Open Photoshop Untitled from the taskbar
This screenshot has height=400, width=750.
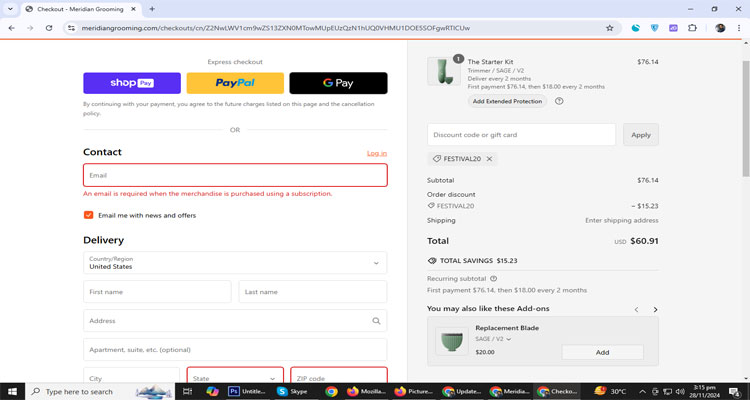(248, 391)
